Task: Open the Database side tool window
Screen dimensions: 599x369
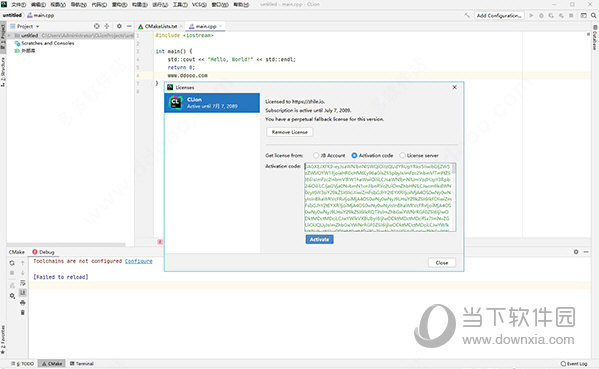Action: (595, 38)
